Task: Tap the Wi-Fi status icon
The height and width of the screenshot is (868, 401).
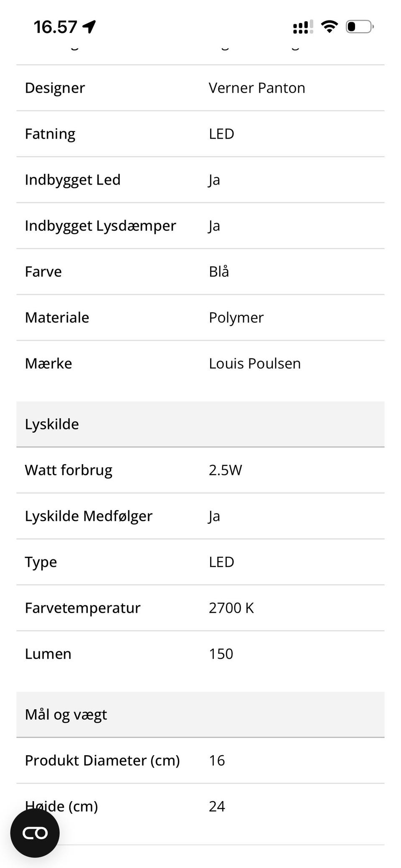Action: point(329,26)
